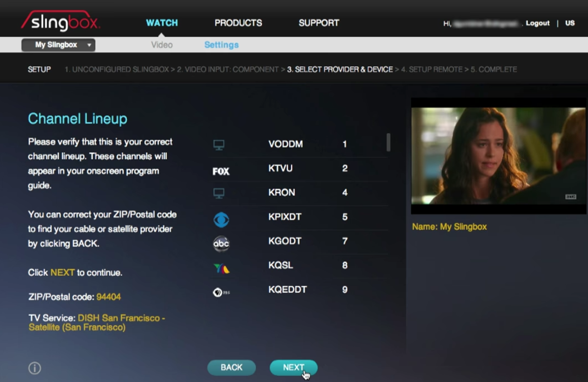
Task: Click BACK to change provider
Action: 231,368
